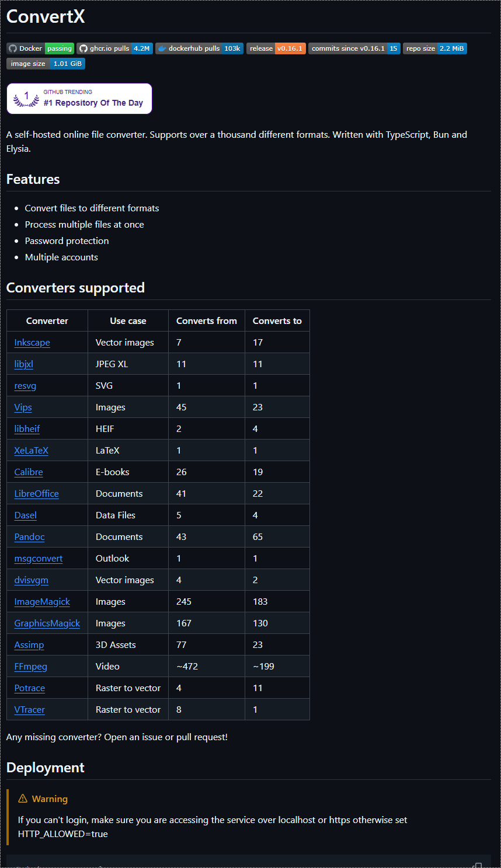Click the Pandoc link
The height and width of the screenshot is (868, 501).
(30, 537)
